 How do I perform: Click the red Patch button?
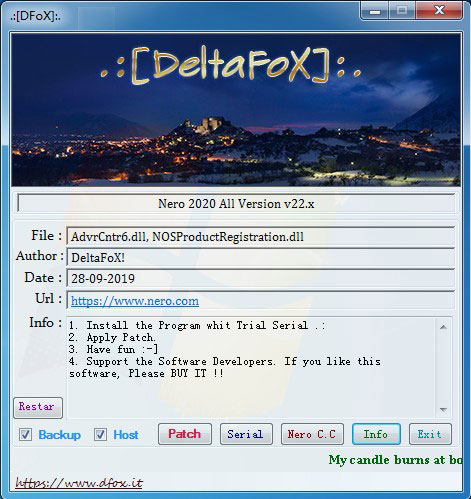(x=185, y=434)
